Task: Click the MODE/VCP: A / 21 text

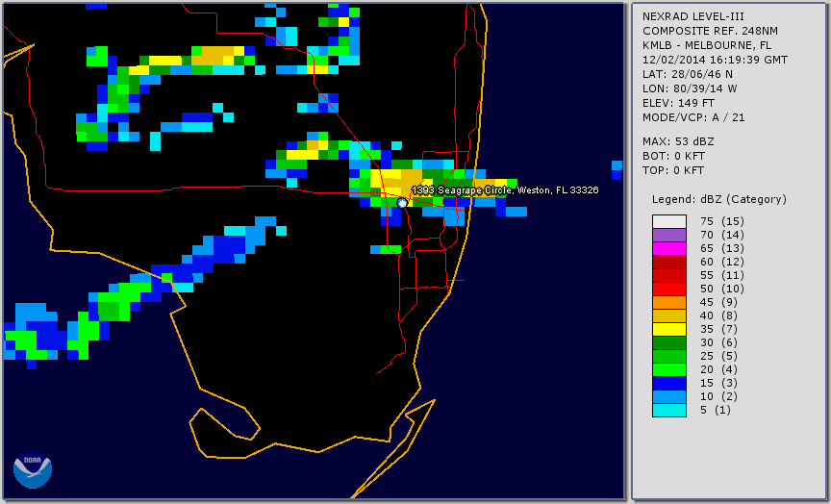Action: 693,117
